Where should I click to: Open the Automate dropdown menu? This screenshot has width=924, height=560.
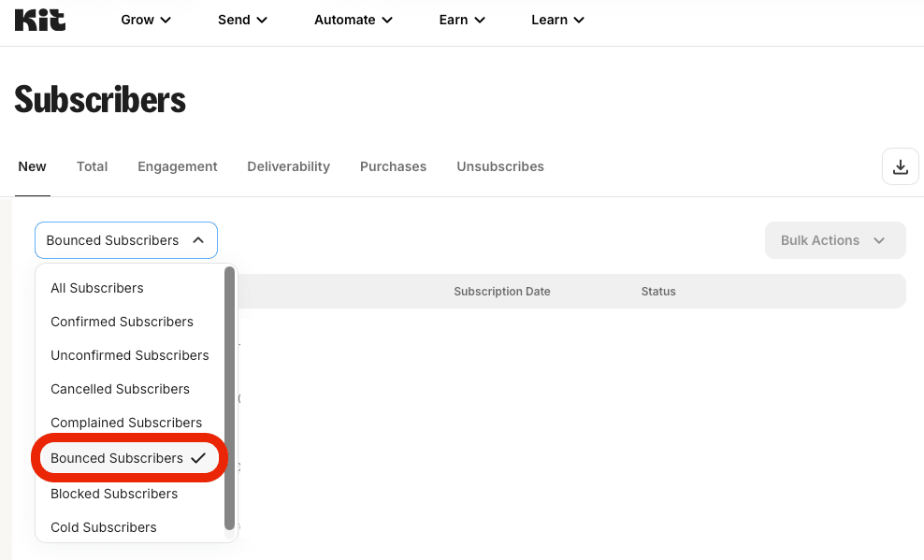coord(353,20)
